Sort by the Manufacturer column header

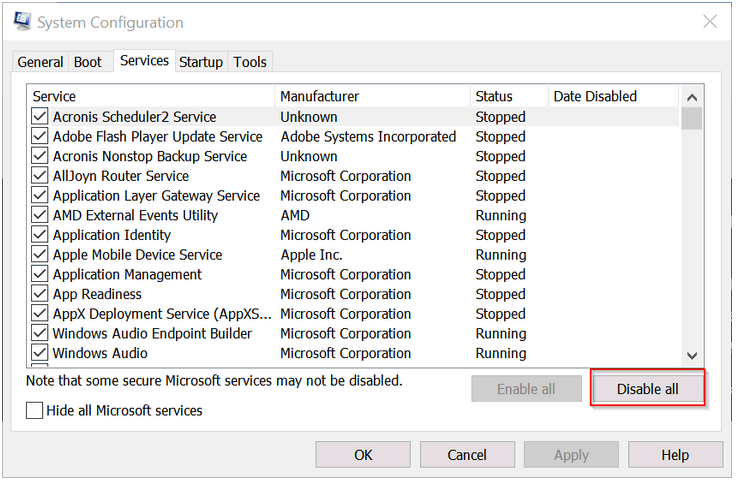tap(373, 96)
